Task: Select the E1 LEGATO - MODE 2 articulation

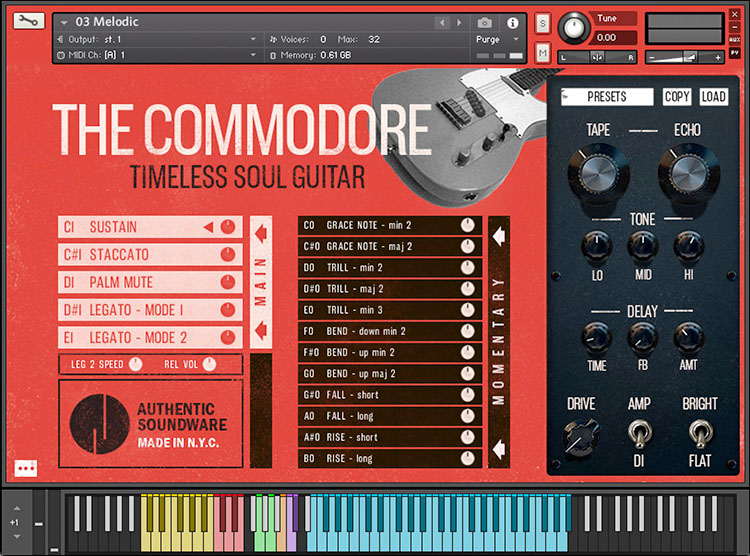Action: (150, 338)
